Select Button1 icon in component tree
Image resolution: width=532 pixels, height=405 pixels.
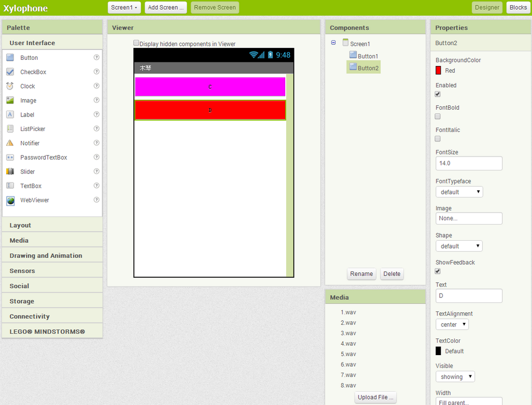click(x=353, y=55)
